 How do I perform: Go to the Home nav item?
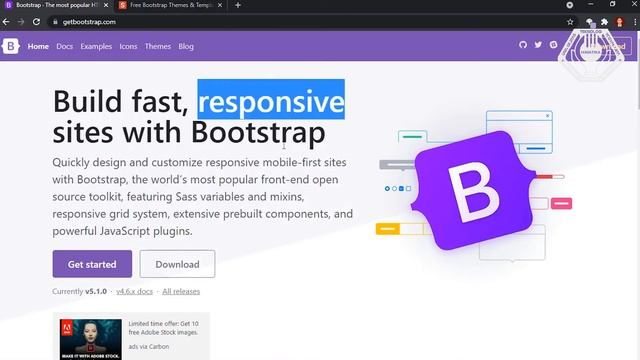38,47
